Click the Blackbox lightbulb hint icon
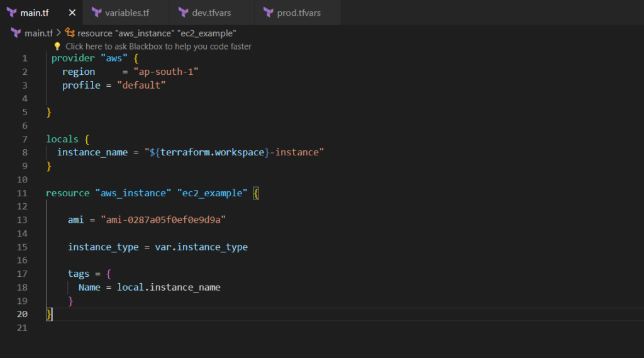 click(57, 47)
